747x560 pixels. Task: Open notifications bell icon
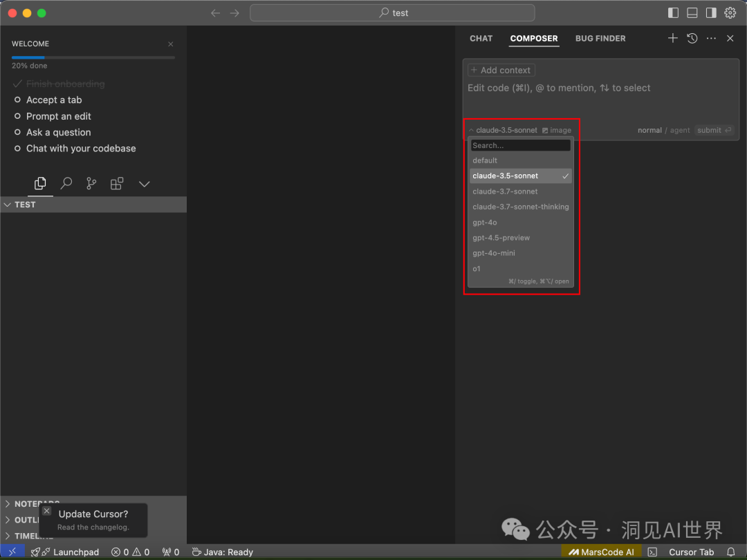[731, 552]
